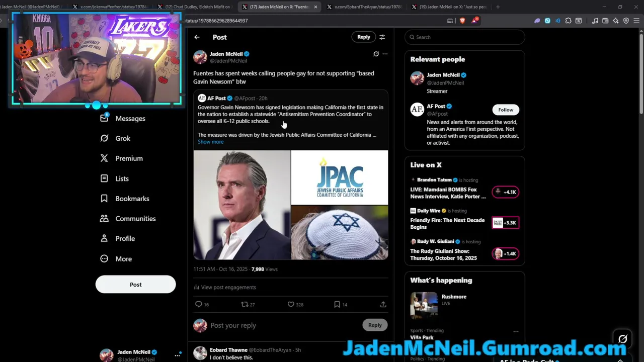Open the JPAC logo image
This screenshot has width=644, height=362.
(340, 177)
